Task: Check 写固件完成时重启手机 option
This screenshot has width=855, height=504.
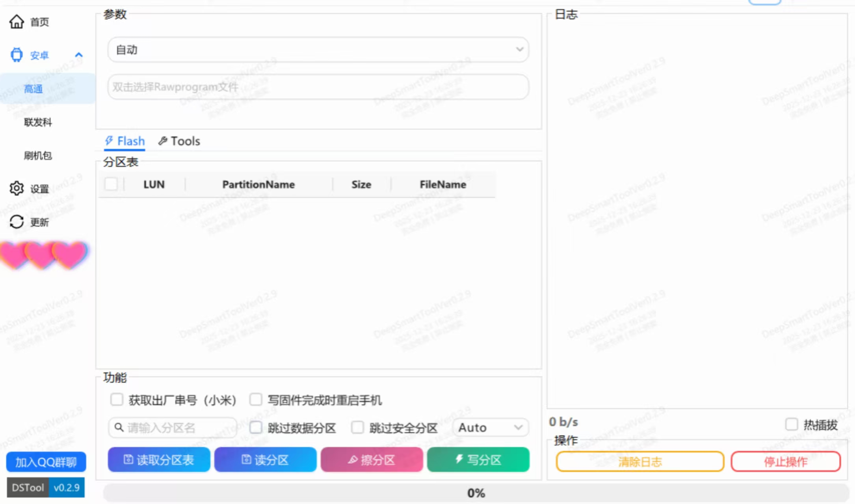Action: tap(256, 400)
